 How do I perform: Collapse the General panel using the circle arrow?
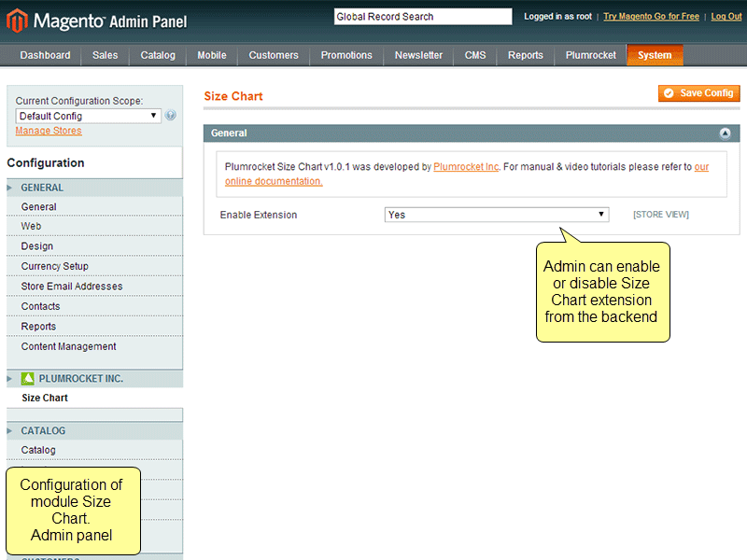click(726, 133)
